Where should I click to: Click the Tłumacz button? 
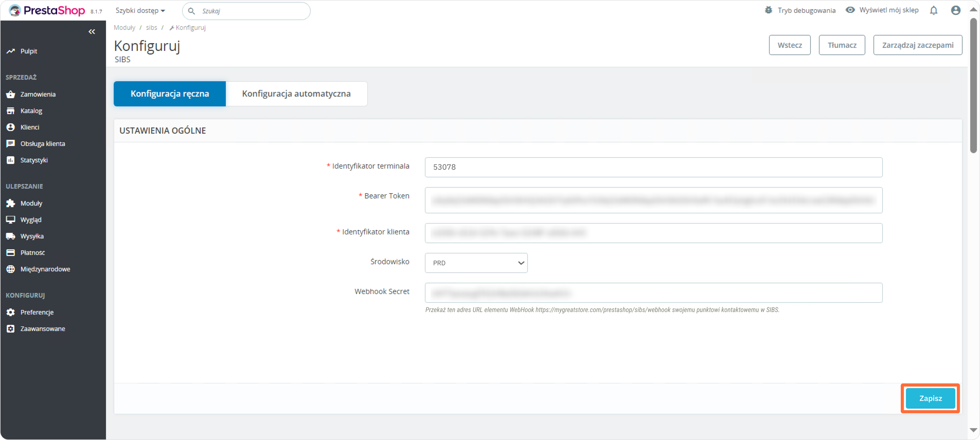pyautogui.click(x=842, y=45)
